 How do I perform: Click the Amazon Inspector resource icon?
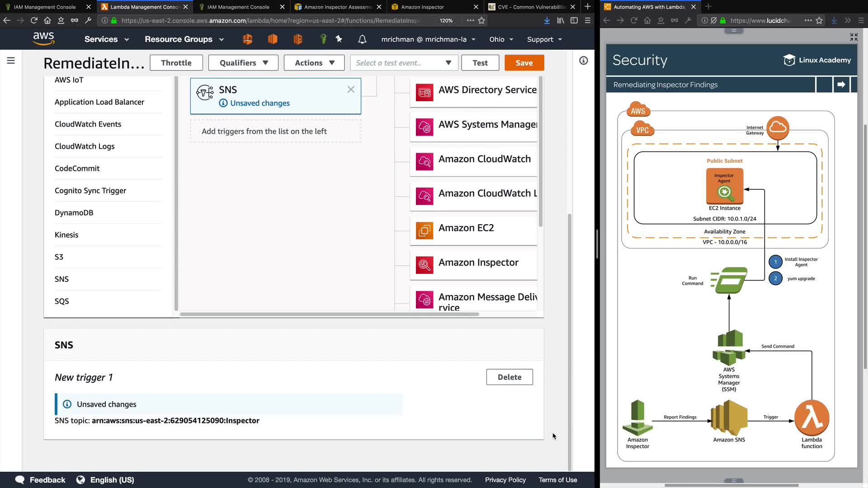(x=425, y=265)
